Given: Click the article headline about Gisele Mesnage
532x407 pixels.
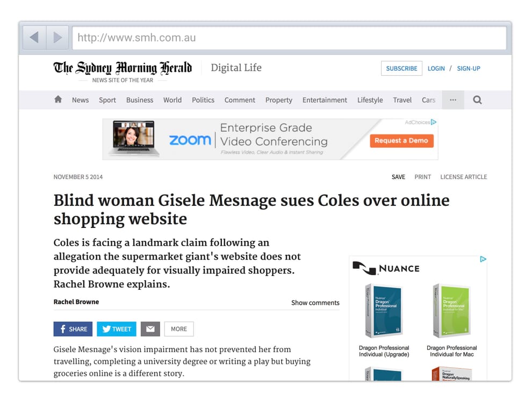Looking at the screenshot, I should [251, 210].
